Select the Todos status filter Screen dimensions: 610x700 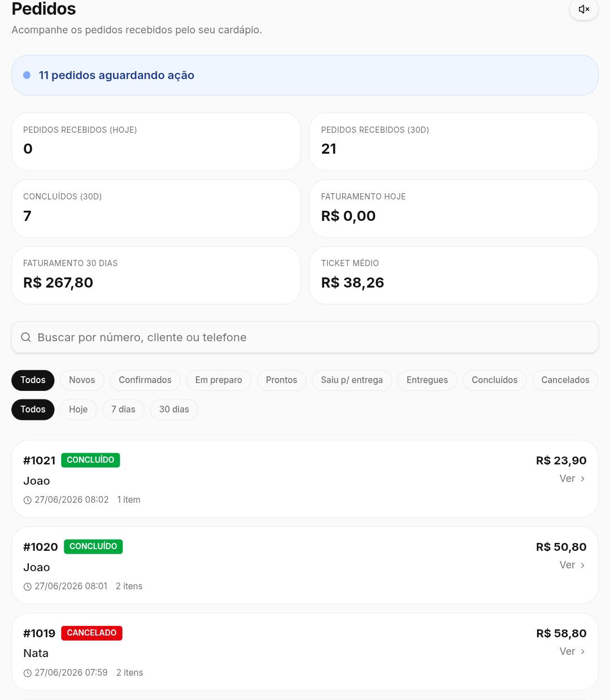click(33, 380)
